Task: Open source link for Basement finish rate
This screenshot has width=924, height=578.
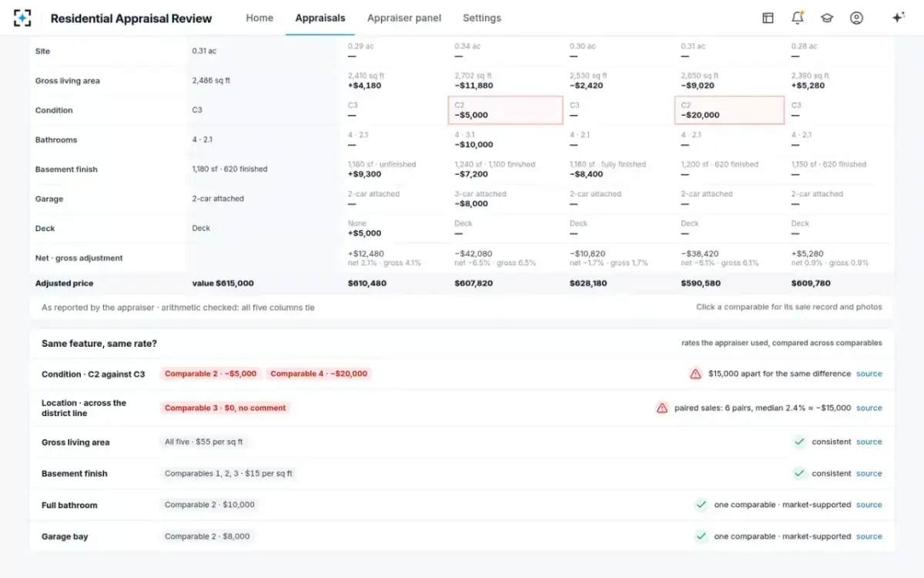Action: [869, 473]
